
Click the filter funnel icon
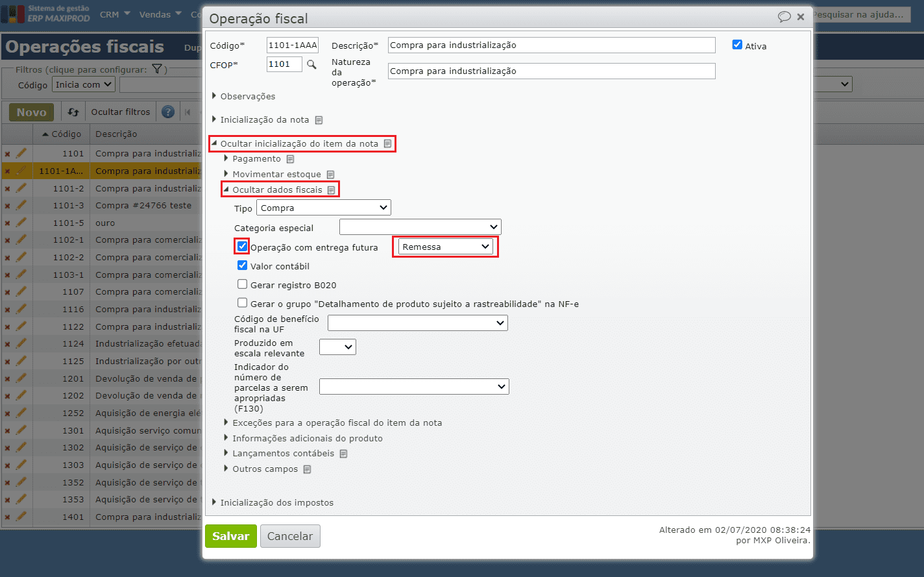[156, 69]
